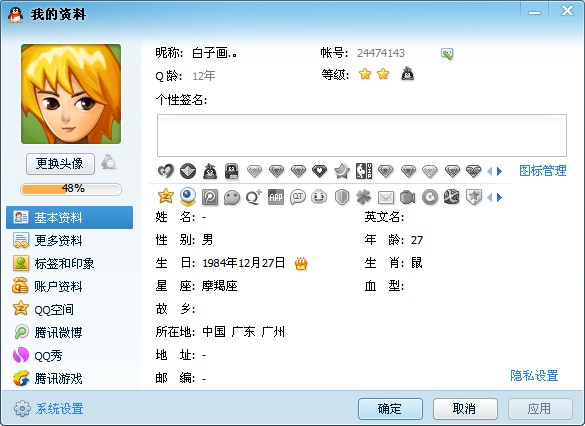Switch to the 更多资料 tab
The width and height of the screenshot is (585, 426).
point(69,241)
